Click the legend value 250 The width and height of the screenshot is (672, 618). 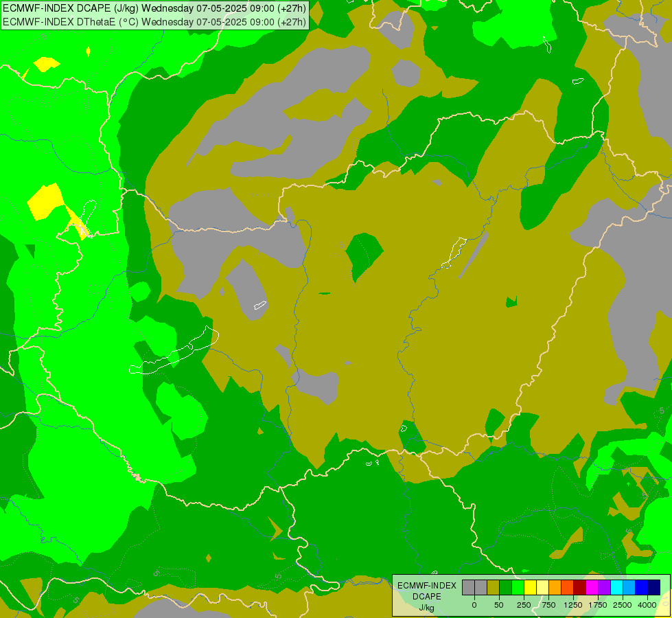(524, 605)
